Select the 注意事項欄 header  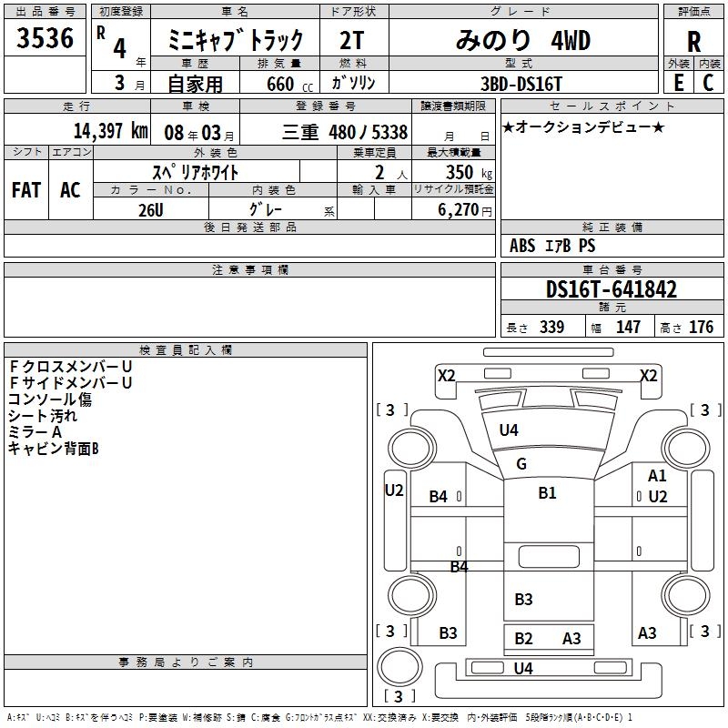point(249,269)
